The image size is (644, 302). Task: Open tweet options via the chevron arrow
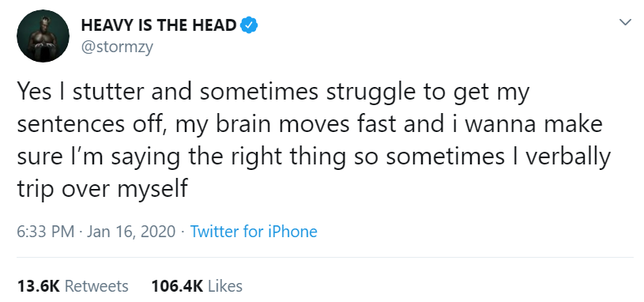625,22
